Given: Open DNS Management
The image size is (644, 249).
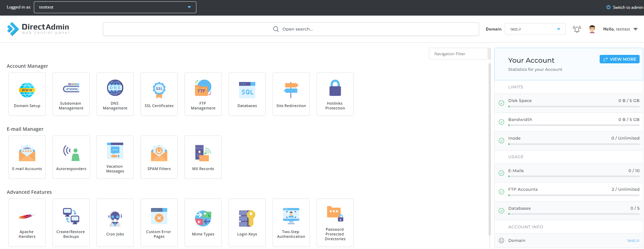Looking at the screenshot, I should coord(115,94).
